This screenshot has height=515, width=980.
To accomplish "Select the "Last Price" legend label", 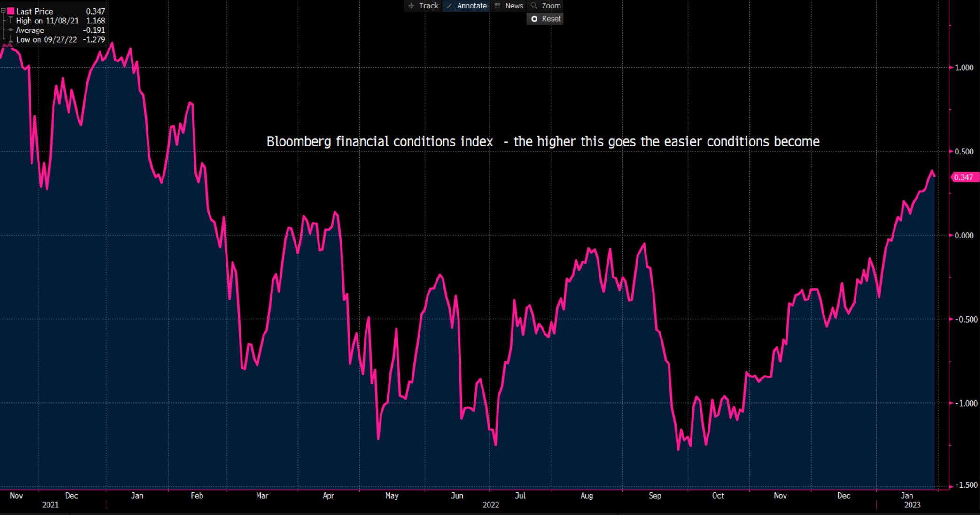I will tap(35, 11).
